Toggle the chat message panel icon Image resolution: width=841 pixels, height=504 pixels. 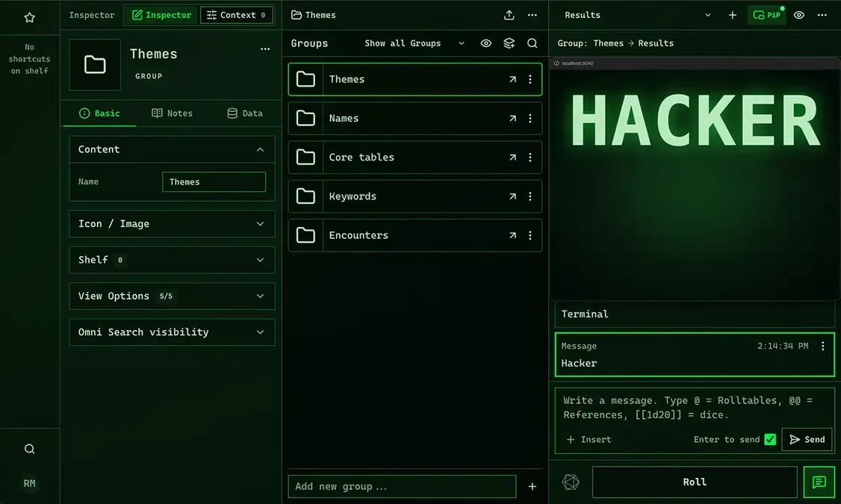(819, 482)
